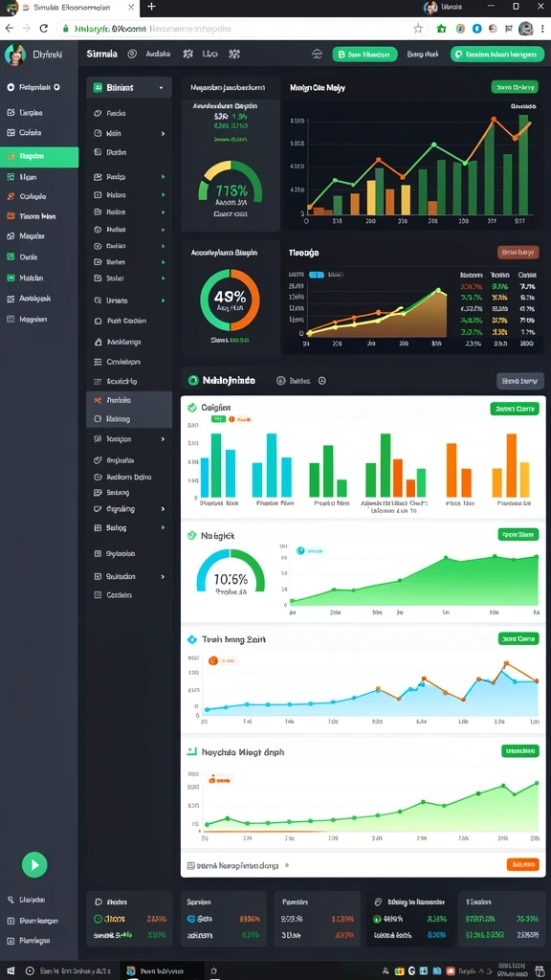Click the green house extension icon in browser toolbar
Viewport: 551px width, 980px height.
pos(442,28)
